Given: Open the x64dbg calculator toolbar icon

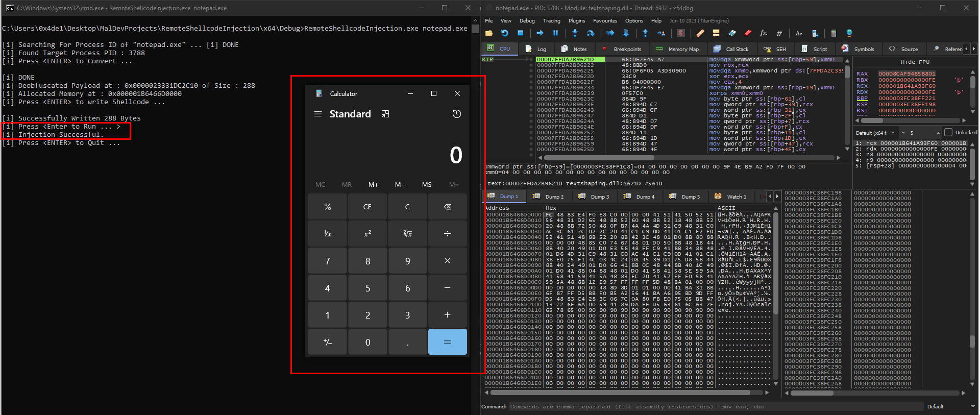Looking at the screenshot, I should point(834,33).
